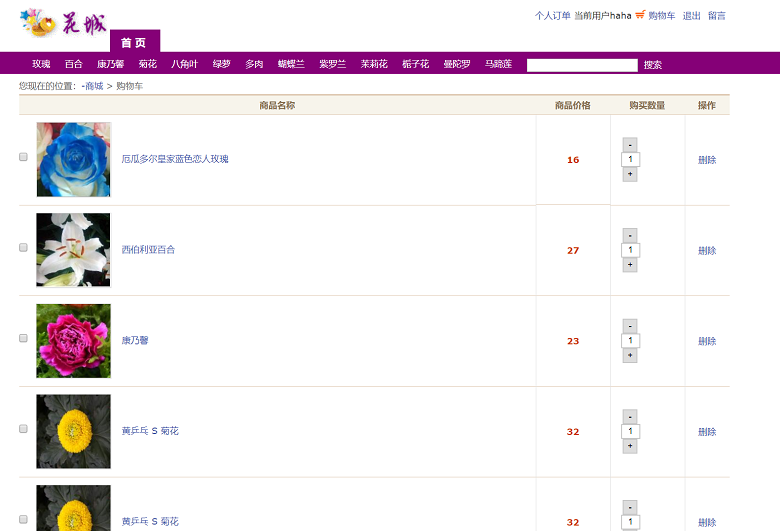
Task: Click the price 16 of blue rose
Action: pos(573,160)
